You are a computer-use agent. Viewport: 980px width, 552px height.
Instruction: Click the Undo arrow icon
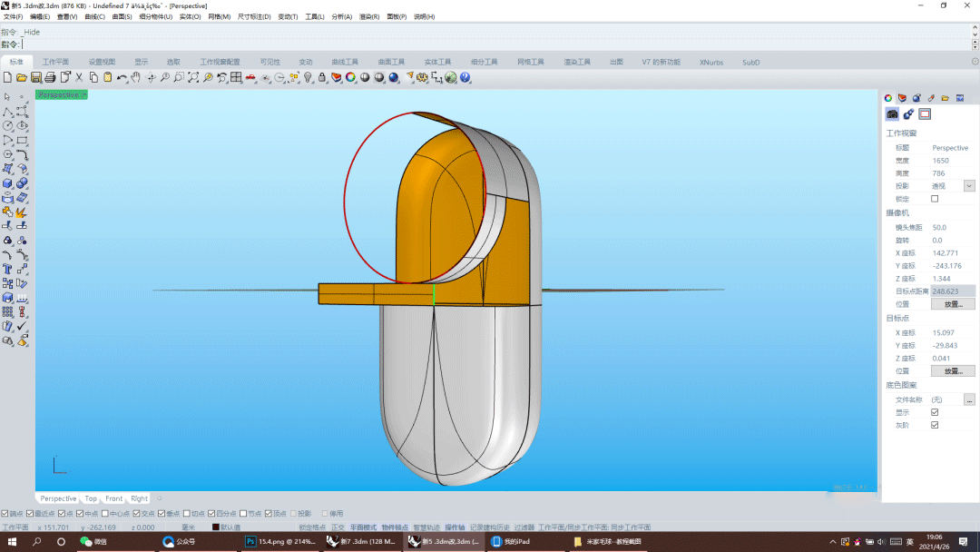coord(122,78)
